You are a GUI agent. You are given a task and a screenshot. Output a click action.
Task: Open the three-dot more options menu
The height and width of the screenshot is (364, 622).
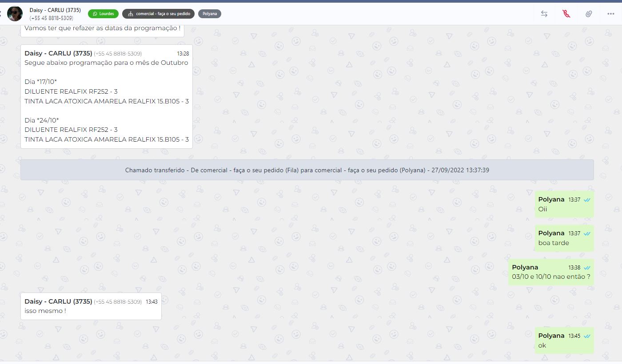[611, 14]
